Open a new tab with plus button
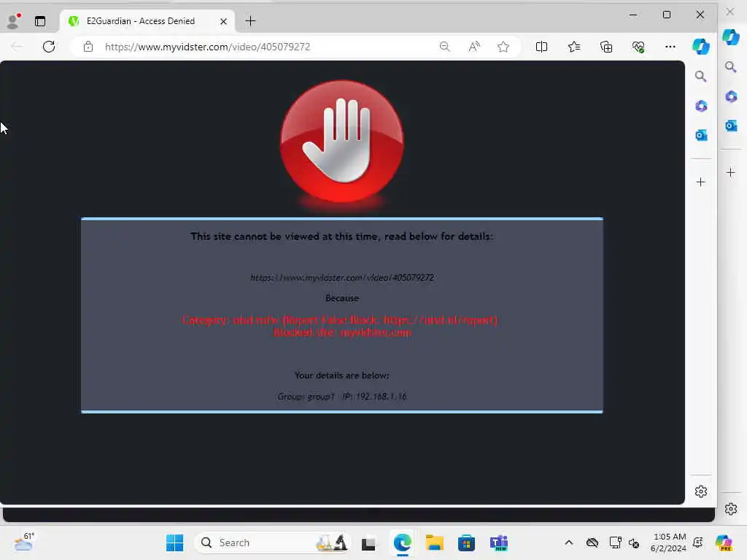 point(251,21)
